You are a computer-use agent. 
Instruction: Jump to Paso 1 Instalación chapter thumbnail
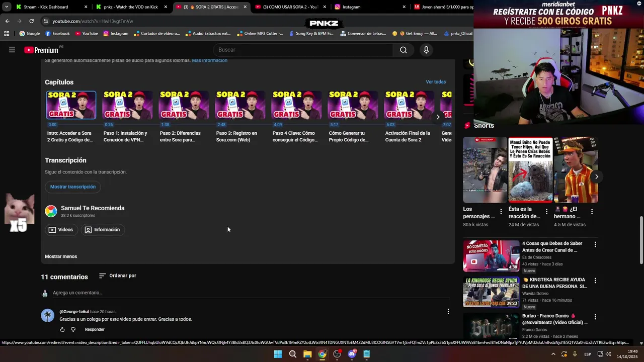[x=127, y=105]
